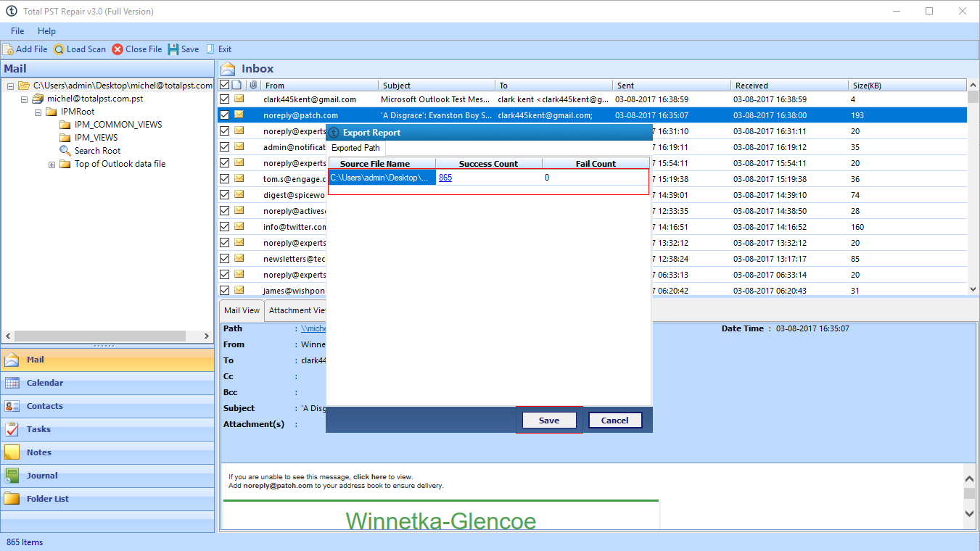The width and height of the screenshot is (980, 551).
Task: Click the folder tree horizontal scrollbar thumb
Action: coord(100,336)
